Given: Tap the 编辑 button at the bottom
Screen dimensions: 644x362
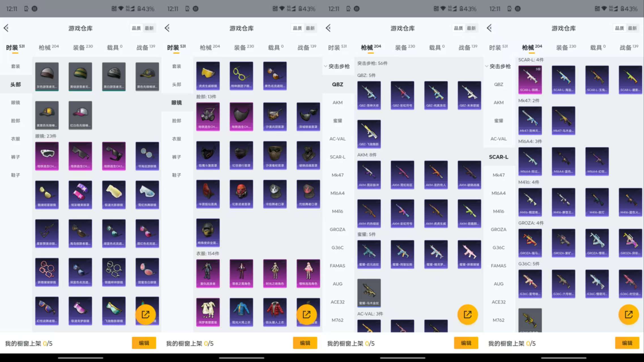Looking at the screenshot, I should coord(144,343).
